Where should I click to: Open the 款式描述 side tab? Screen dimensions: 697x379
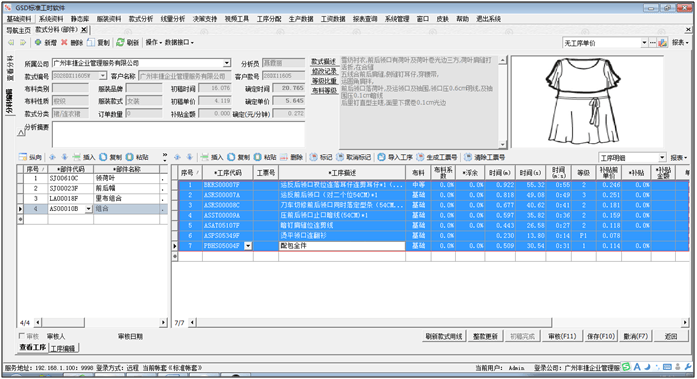pos(323,62)
